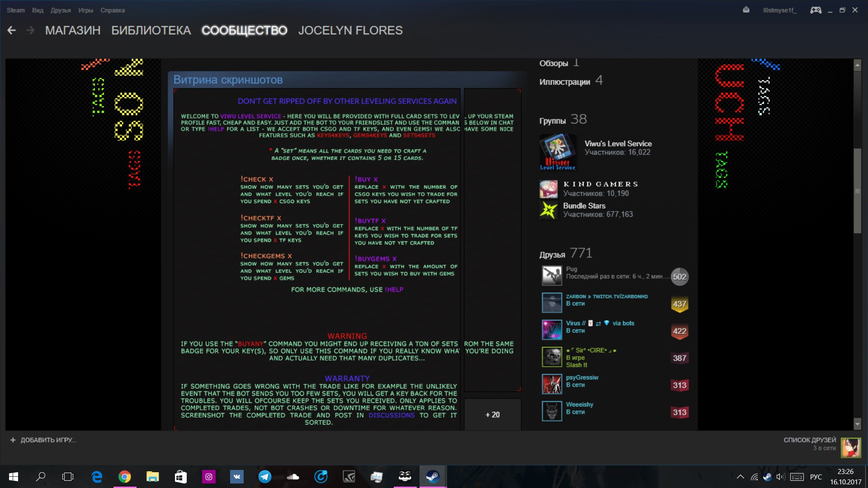
Task: Open the volume tray icon
Action: tap(780, 477)
